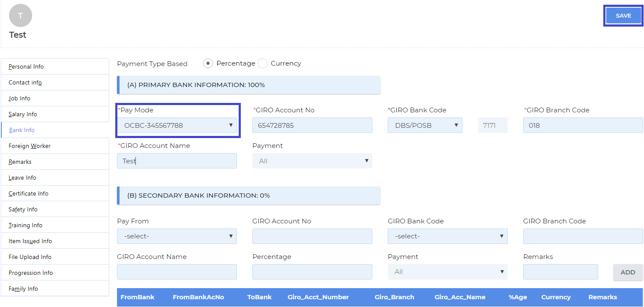Image resolution: width=644 pixels, height=307 pixels.
Task: Click the %Age column header
Action: pos(518,297)
